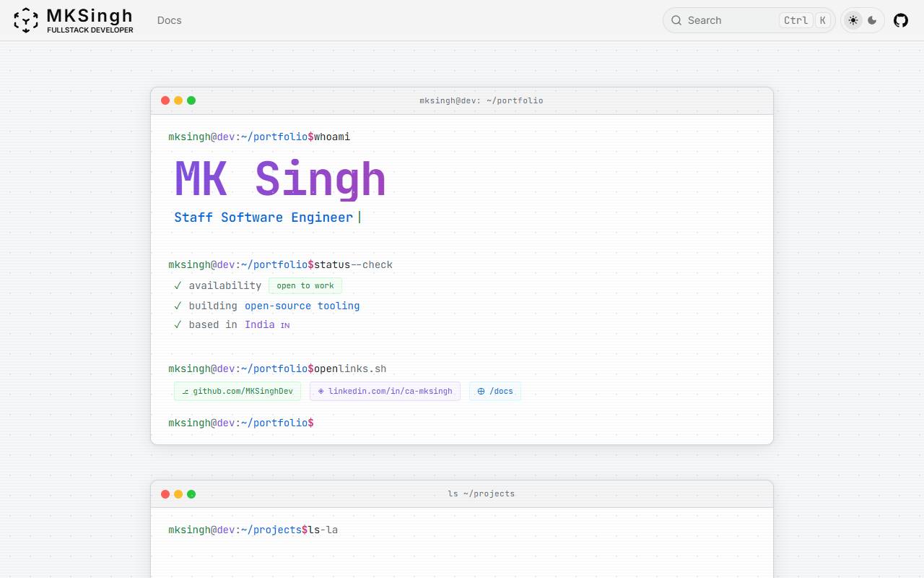Switch to light theme sun icon
The width and height of the screenshot is (924, 578).
853,20
